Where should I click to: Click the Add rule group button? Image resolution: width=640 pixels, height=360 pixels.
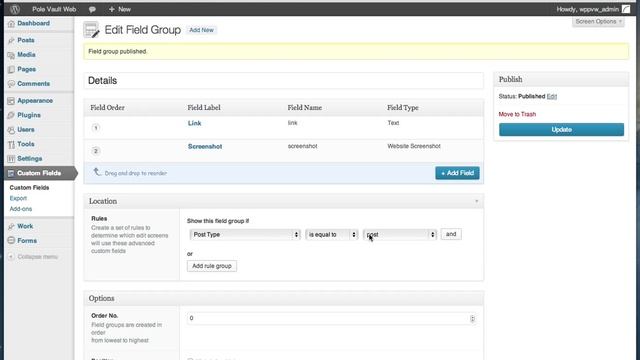tap(212, 266)
